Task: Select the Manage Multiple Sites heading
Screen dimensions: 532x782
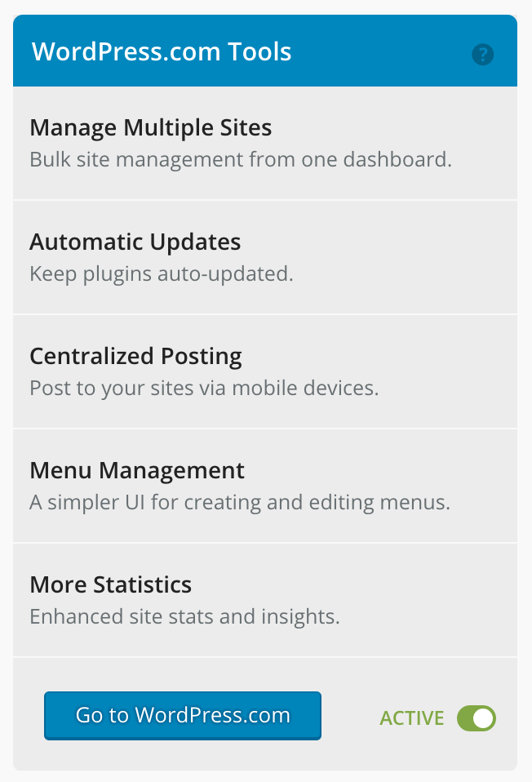Action: (151, 127)
